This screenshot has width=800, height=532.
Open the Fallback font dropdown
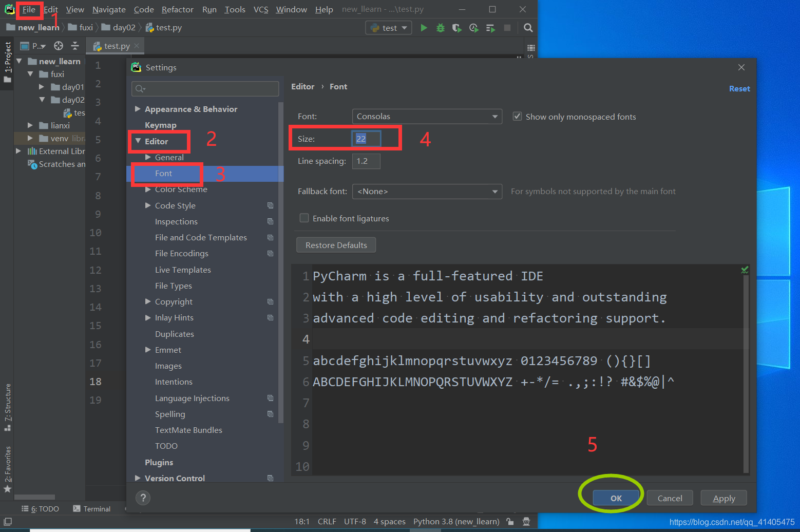(x=427, y=192)
